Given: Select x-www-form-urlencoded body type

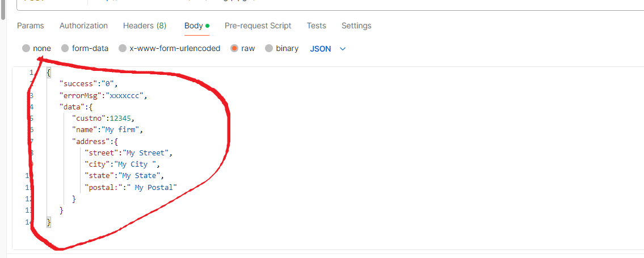Looking at the screenshot, I should pyautogui.click(x=123, y=49).
